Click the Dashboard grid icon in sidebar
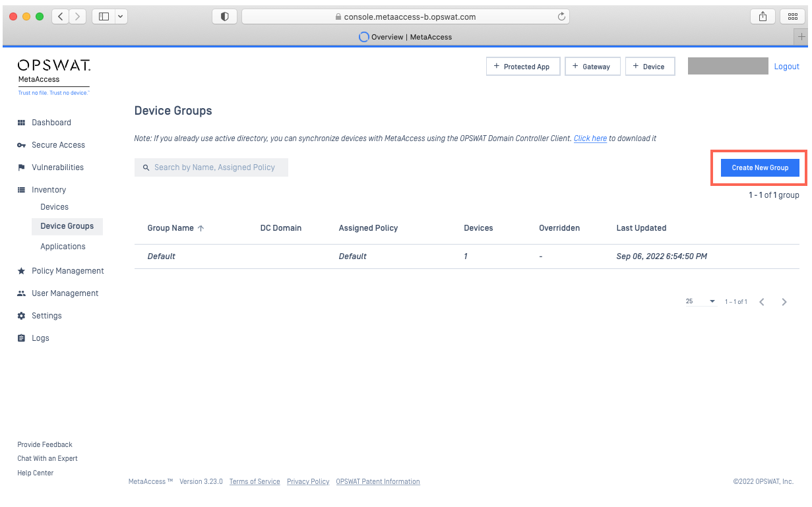This screenshot has width=812, height=507. 21,123
